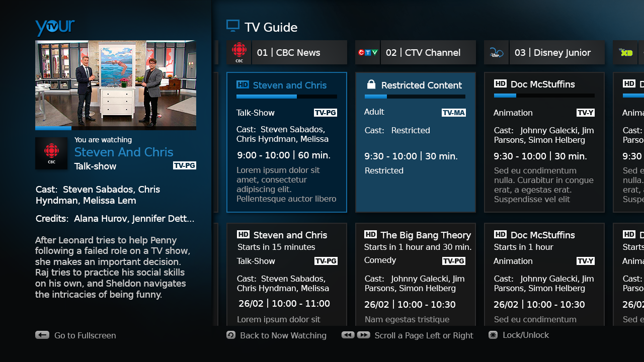Click TV-PG badge in now watching panel
The height and width of the screenshot is (362, 644).
[x=185, y=165]
